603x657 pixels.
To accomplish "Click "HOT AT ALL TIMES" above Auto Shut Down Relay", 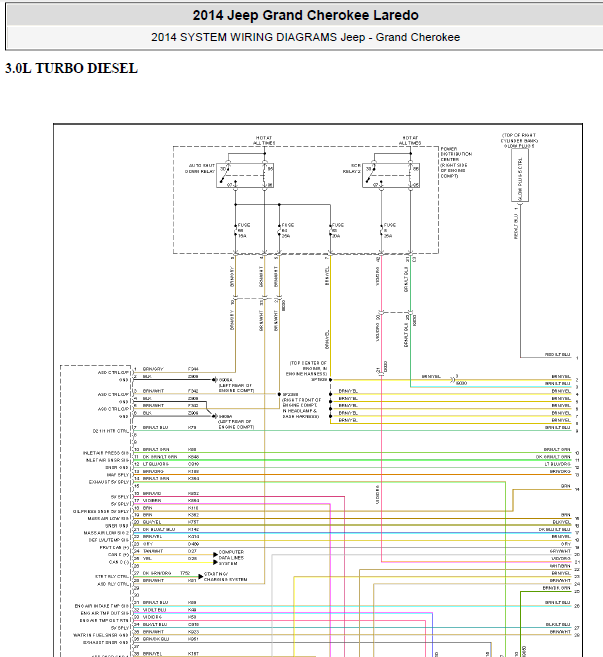I will click(264, 140).
